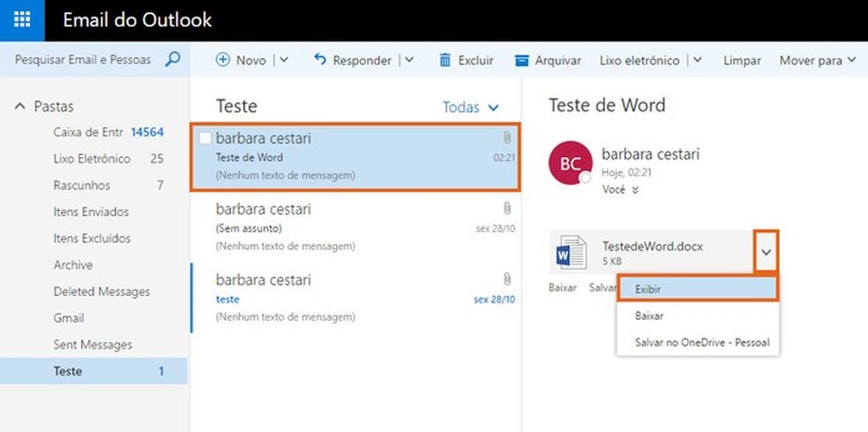Click the Baixar link below the attachment
Screen dimensions: 868x432
coord(563,287)
